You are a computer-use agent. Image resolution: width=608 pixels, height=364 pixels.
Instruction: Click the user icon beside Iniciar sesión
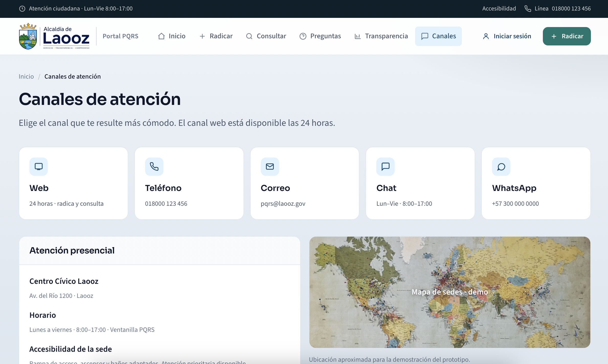coord(486,36)
